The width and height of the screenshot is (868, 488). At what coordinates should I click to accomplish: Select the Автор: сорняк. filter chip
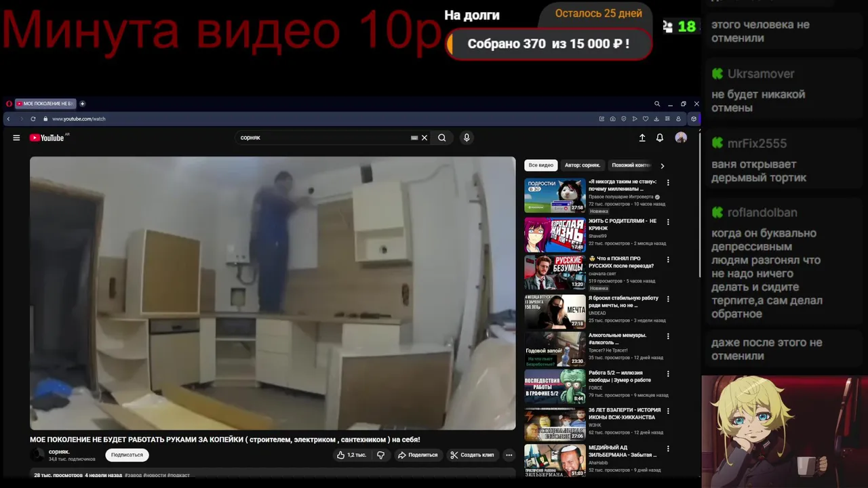coord(583,165)
